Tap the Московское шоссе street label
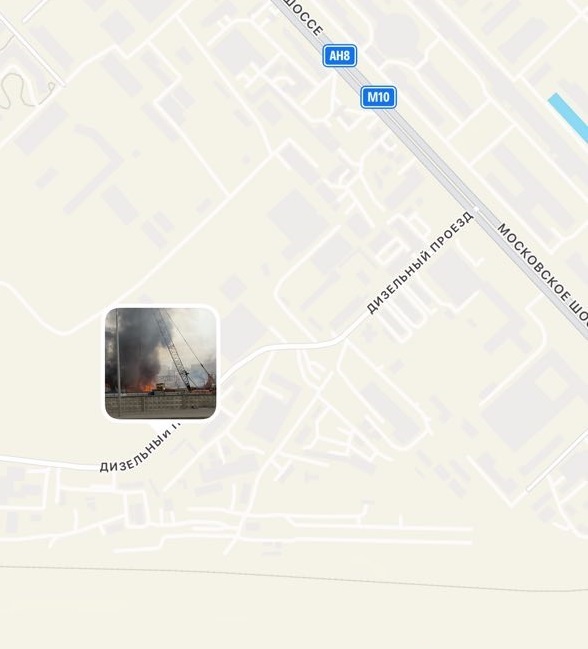 click(542, 272)
